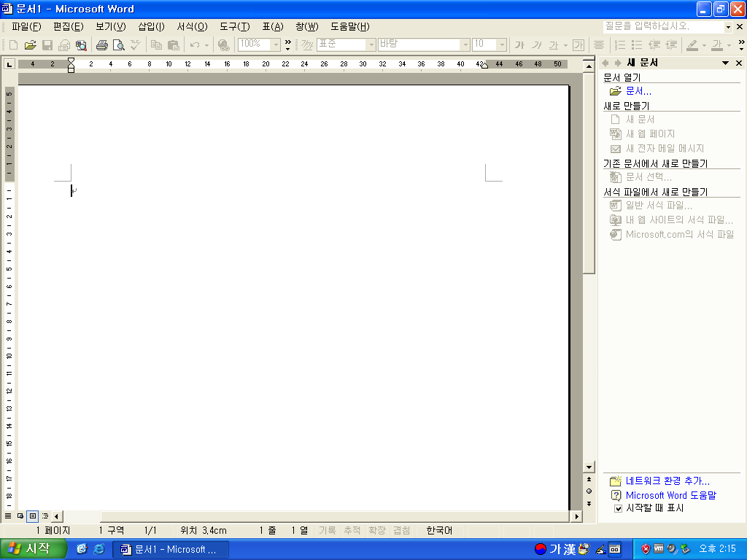
Task: Open Styles and Formatting icon
Action: click(x=307, y=44)
